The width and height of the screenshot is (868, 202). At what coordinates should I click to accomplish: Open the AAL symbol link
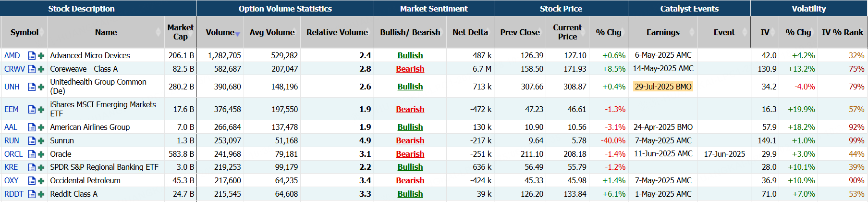11,127
